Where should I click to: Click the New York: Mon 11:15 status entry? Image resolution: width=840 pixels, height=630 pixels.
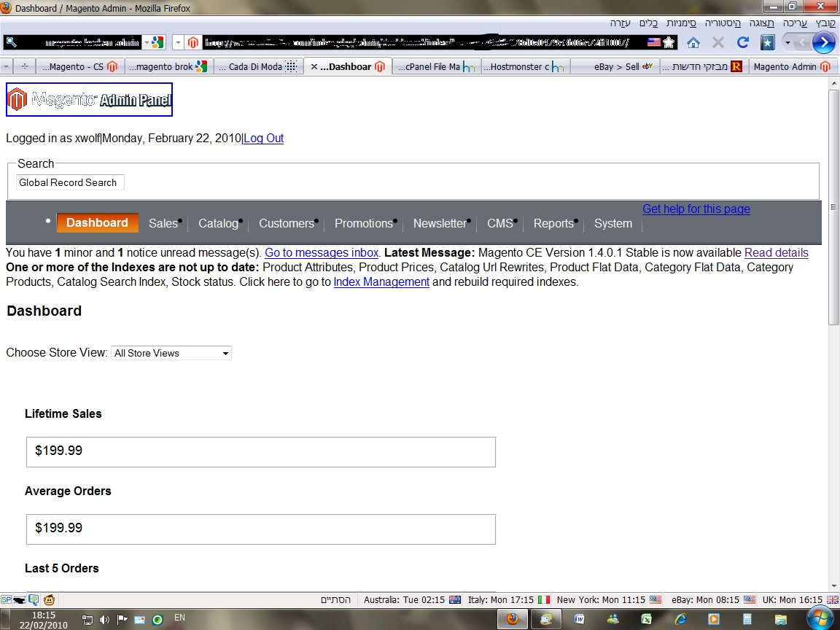pyautogui.click(x=609, y=600)
